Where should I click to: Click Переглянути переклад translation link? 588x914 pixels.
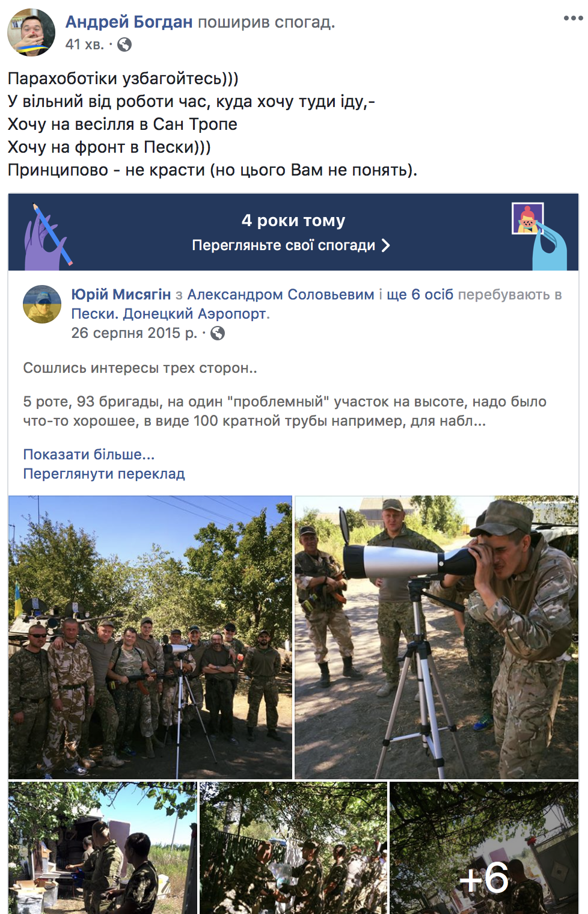point(104,474)
